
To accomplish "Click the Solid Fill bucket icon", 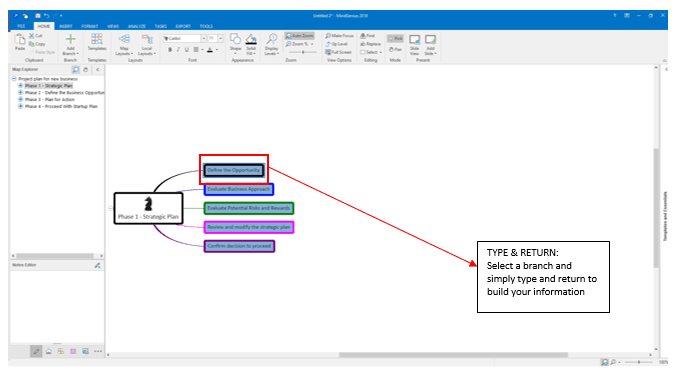I will (x=251, y=39).
